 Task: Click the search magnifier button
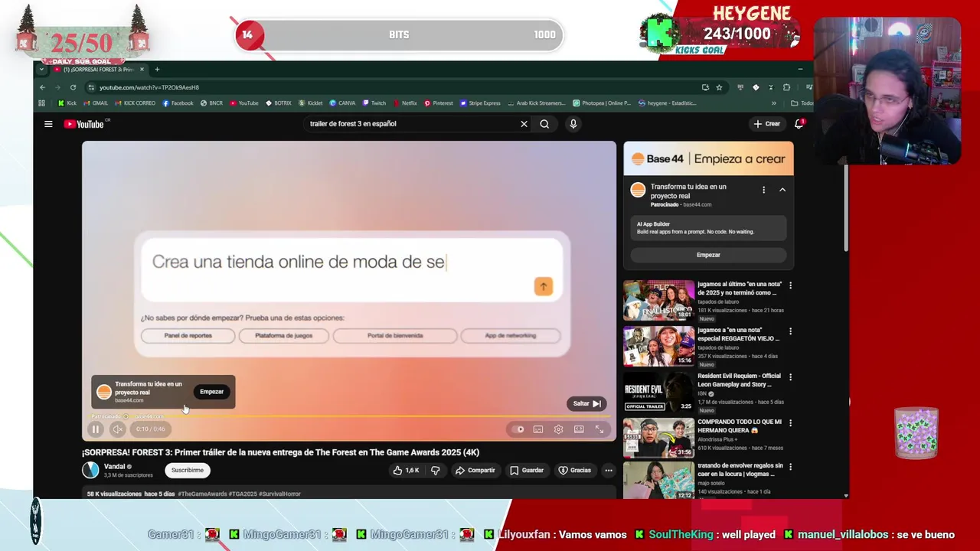pos(544,124)
